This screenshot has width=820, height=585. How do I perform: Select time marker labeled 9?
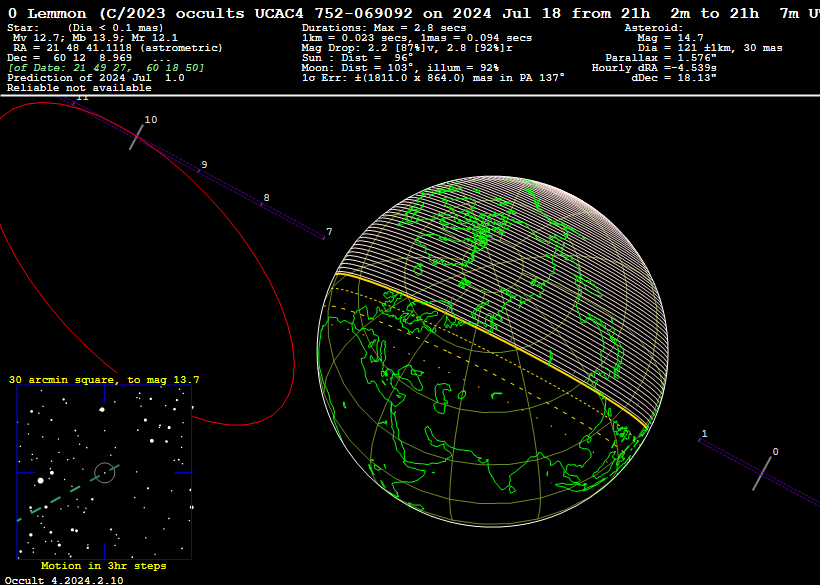(x=204, y=165)
